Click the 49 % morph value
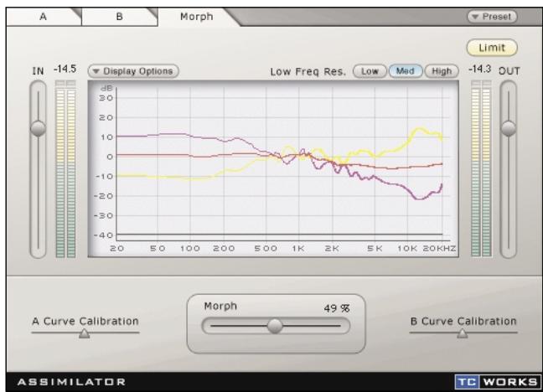 point(337,308)
